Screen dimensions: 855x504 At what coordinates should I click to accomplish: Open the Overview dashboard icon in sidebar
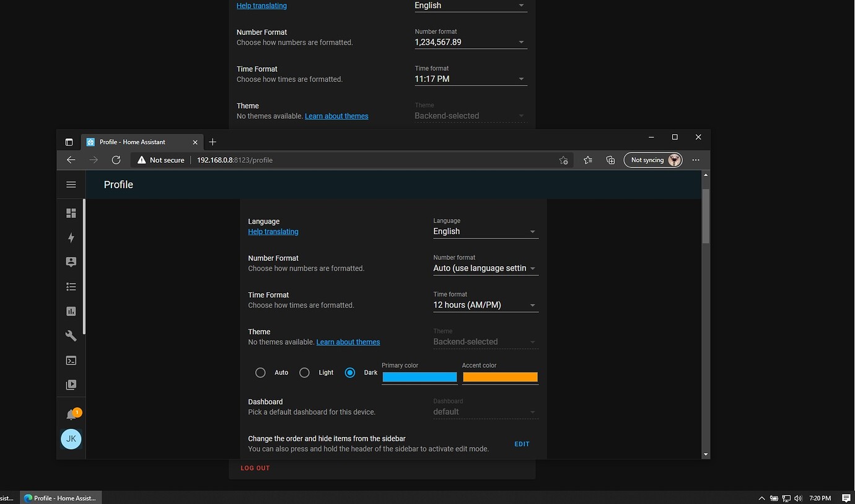pyautogui.click(x=71, y=213)
